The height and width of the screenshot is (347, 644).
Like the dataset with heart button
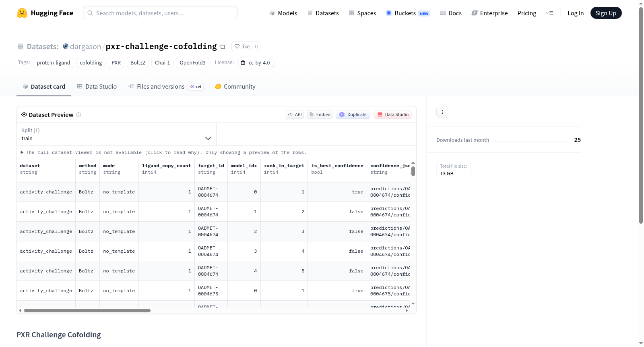(x=242, y=46)
